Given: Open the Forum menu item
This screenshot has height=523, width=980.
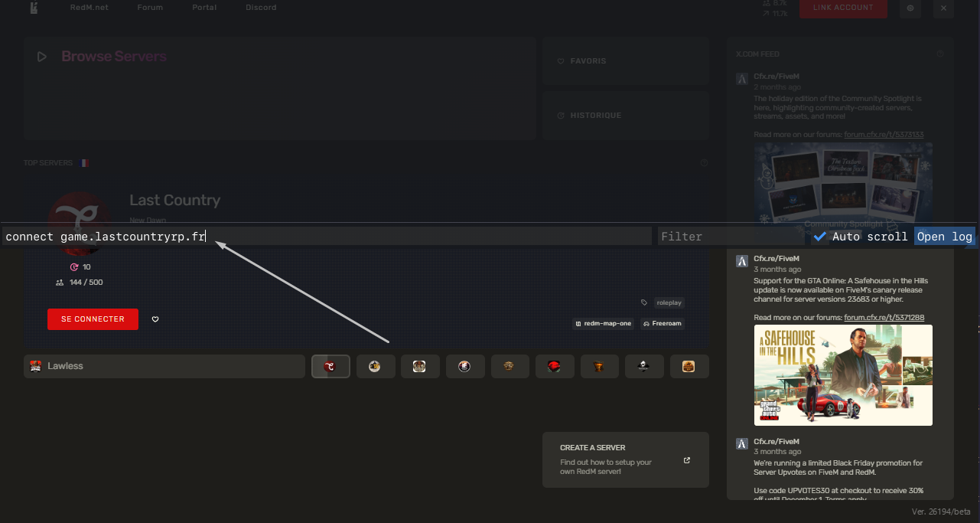Looking at the screenshot, I should click(x=150, y=8).
